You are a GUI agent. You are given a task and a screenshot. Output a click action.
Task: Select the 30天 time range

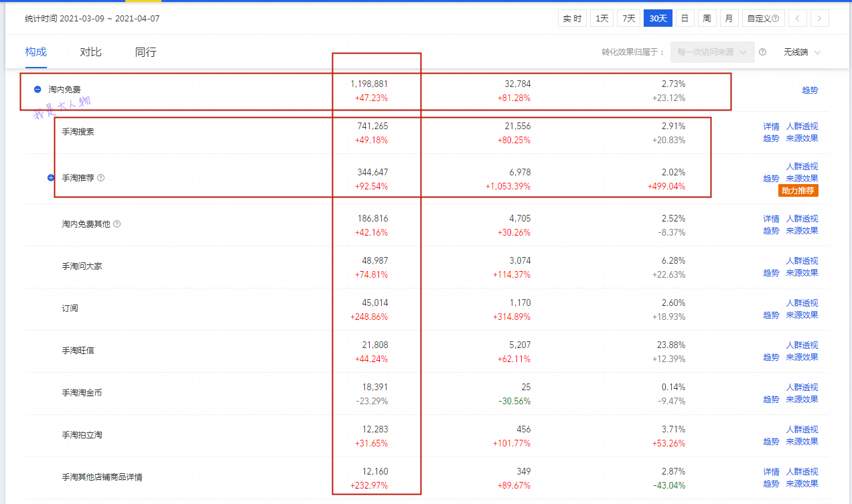658,18
